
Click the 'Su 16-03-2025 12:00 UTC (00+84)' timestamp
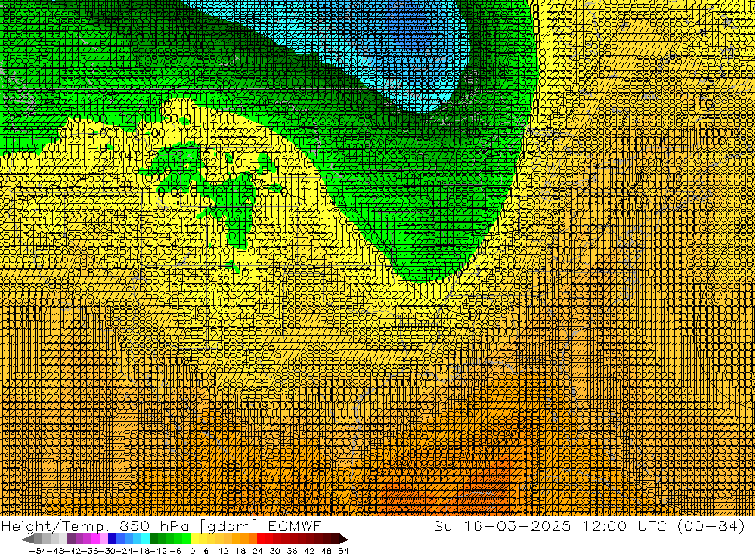pyautogui.click(x=589, y=525)
